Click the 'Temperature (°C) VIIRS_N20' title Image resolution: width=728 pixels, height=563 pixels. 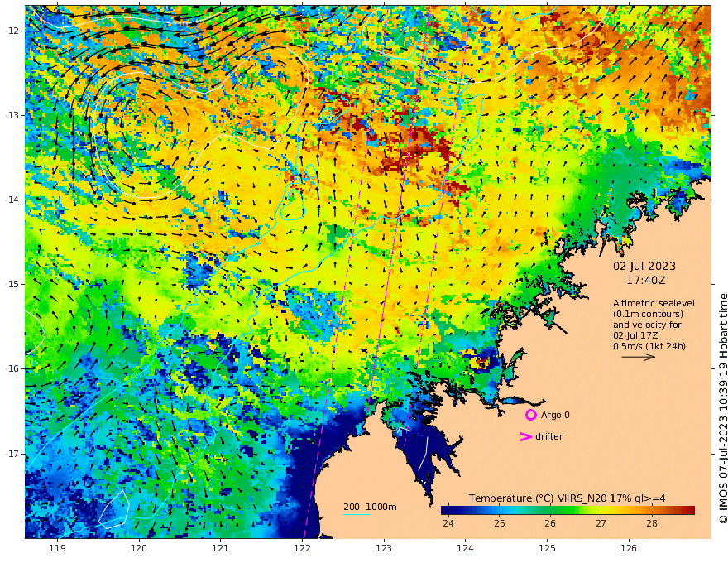click(x=538, y=498)
